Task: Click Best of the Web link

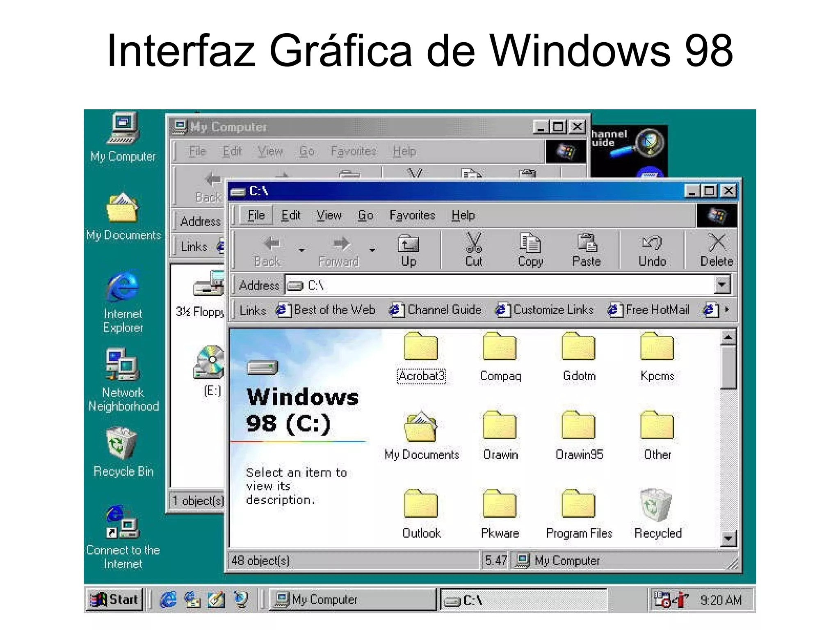Action: pos(326,310)
